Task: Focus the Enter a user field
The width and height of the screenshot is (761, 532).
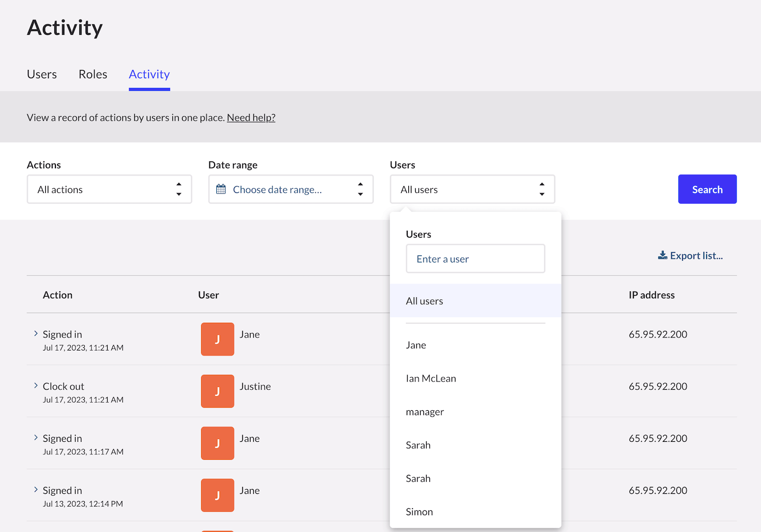Action: click(x=476, y=259)
